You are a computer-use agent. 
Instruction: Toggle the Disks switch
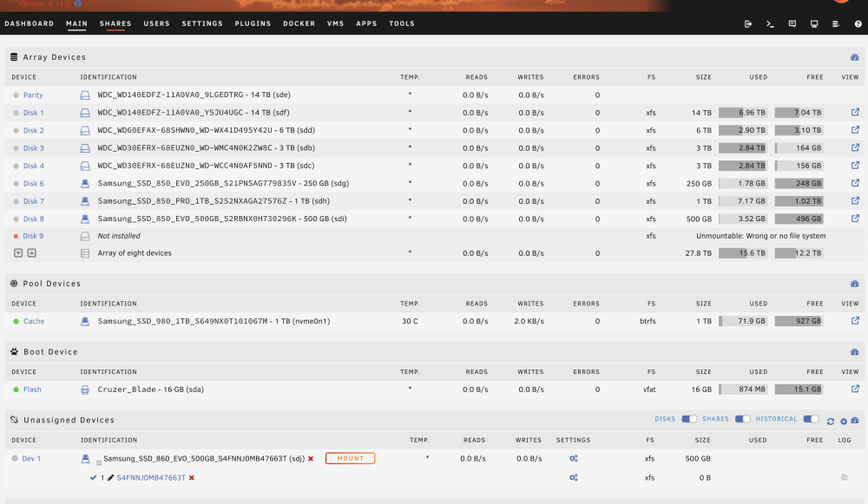689,419
